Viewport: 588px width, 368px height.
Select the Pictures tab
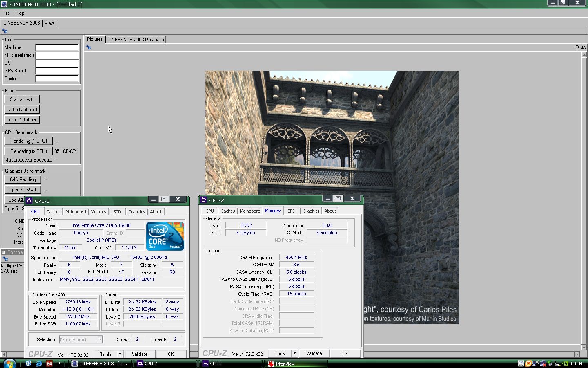tap(95, 39)
